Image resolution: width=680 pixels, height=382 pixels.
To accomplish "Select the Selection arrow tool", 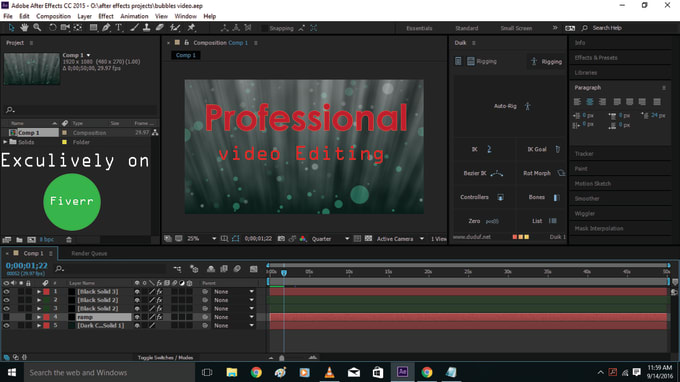I will click(x=11, y=28).
